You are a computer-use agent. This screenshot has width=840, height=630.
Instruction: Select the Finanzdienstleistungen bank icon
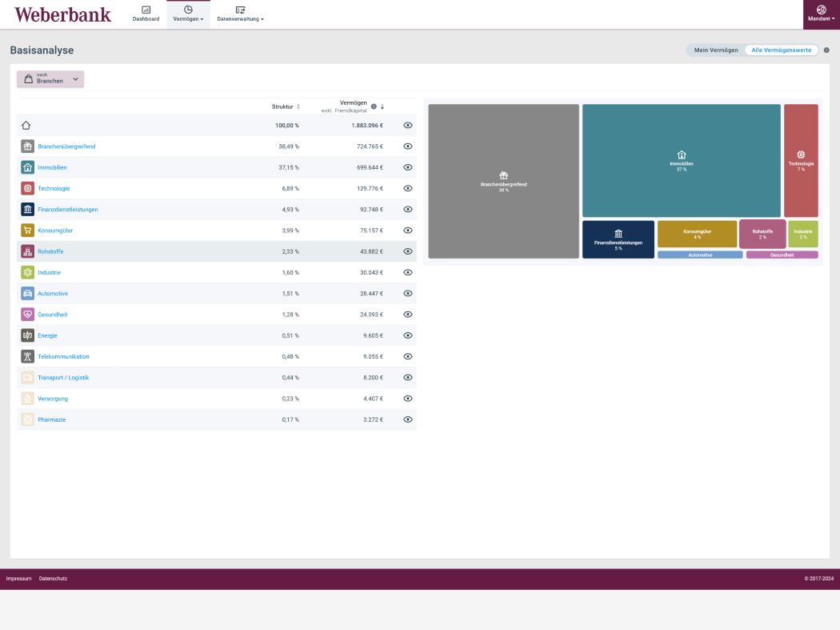click(26, 209)
